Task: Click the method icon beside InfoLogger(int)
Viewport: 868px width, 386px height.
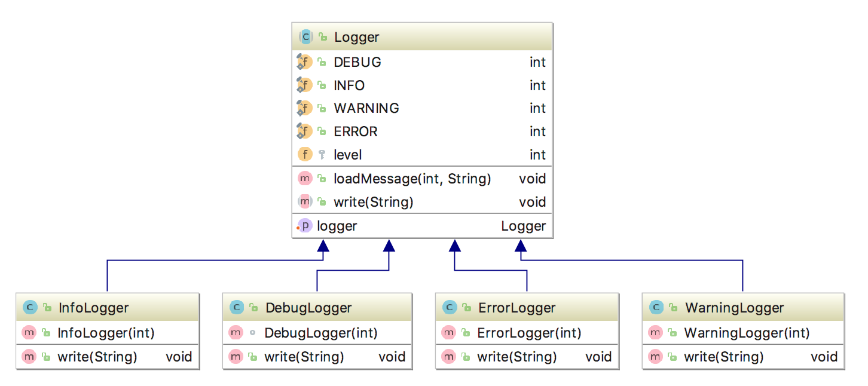Action: tap(29, 333)
